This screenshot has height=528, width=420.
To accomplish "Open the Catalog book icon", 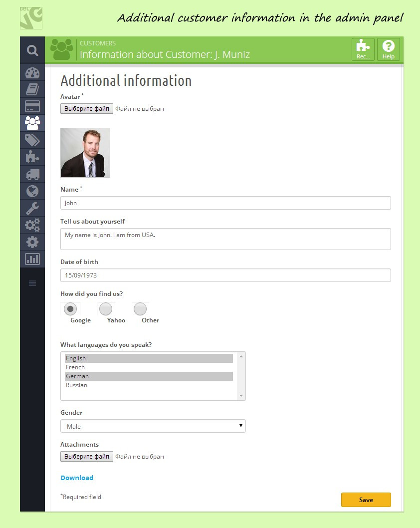I will pyautogui.click(x=32, y=89).
